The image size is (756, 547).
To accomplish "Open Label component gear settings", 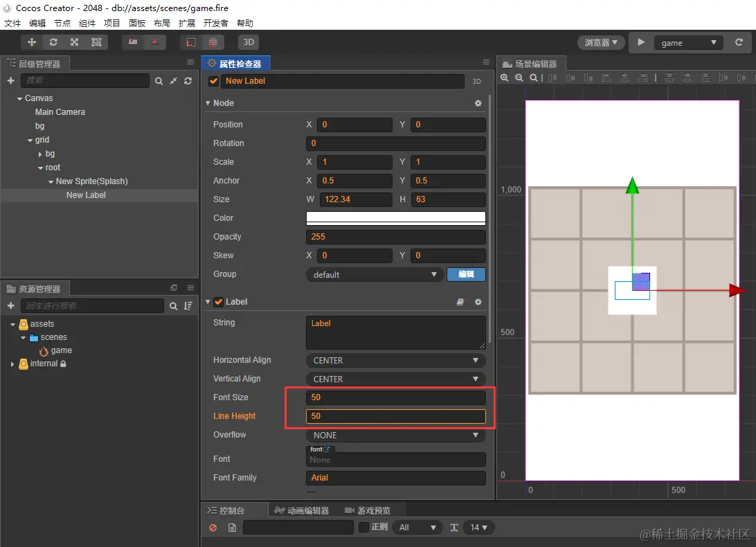I will (x=478, y=302).
